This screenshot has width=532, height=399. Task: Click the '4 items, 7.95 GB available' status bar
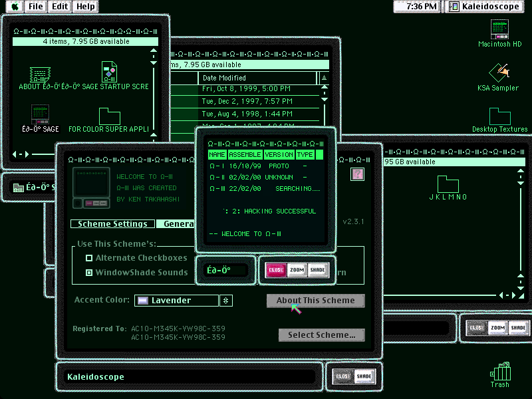point(86,41)
